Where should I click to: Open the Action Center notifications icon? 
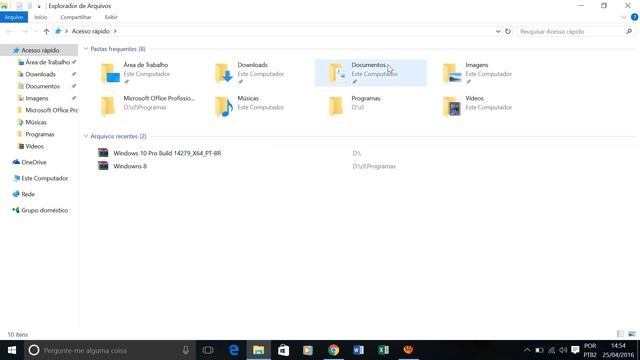coord(576,350)
